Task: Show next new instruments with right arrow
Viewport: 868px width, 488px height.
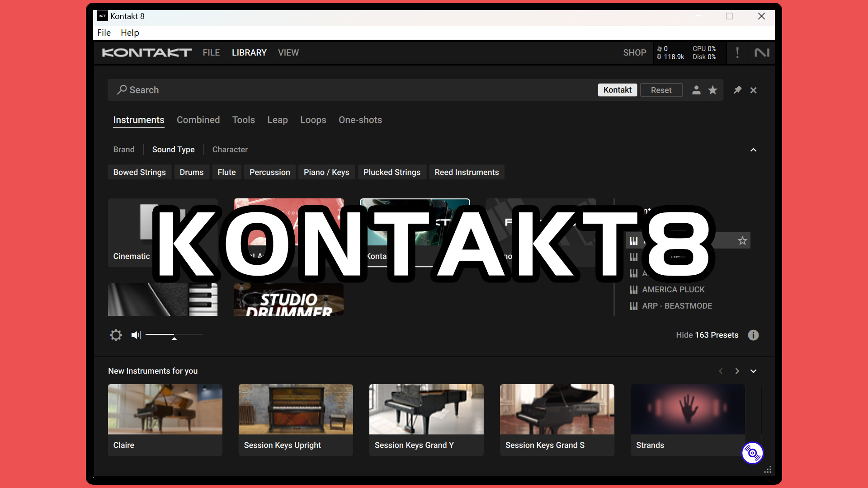Action: [x=737, y=371]
